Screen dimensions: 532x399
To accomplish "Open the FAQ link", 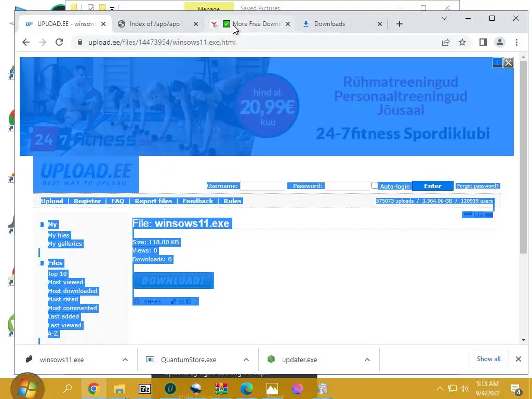I will (118, 201).
